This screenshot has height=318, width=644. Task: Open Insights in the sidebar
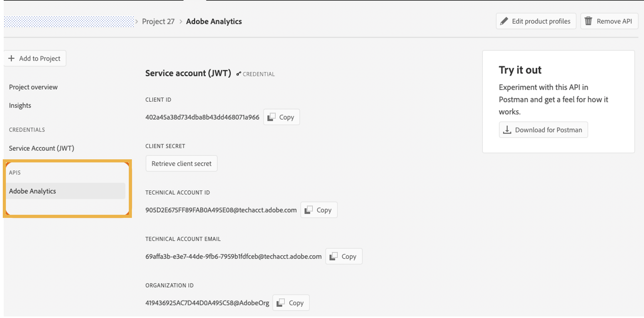point(20,105)
